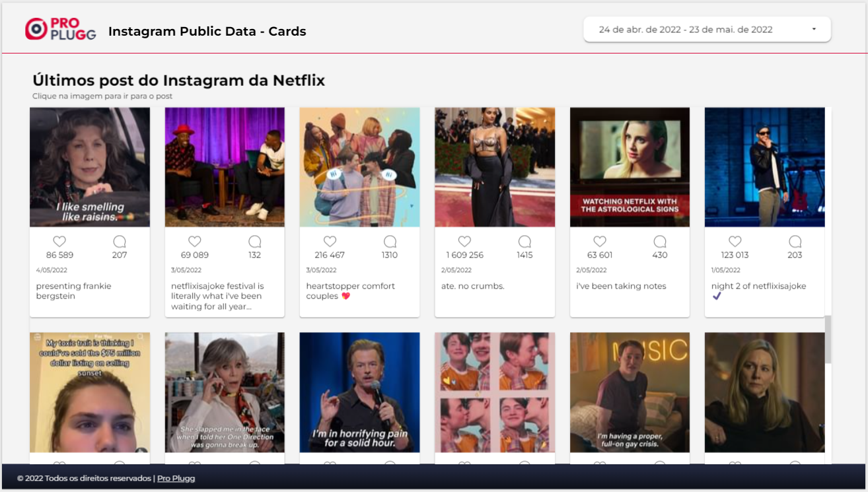Click heart icon on netflixisajoke festival post

(194, 241)
